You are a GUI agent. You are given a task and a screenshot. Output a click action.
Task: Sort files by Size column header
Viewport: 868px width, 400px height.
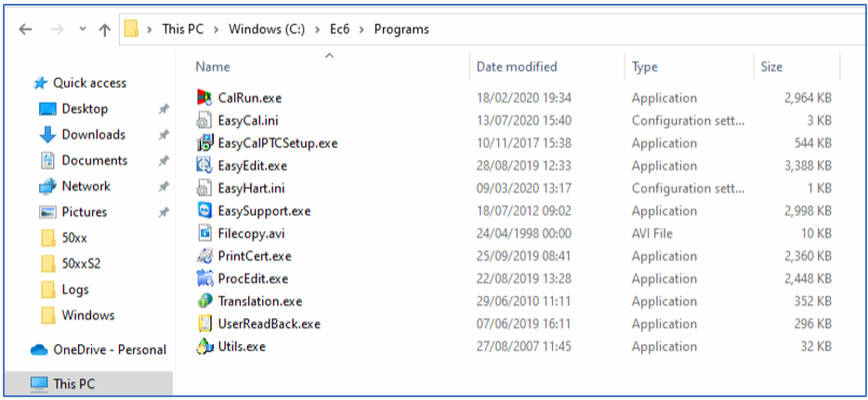(771, 67)
